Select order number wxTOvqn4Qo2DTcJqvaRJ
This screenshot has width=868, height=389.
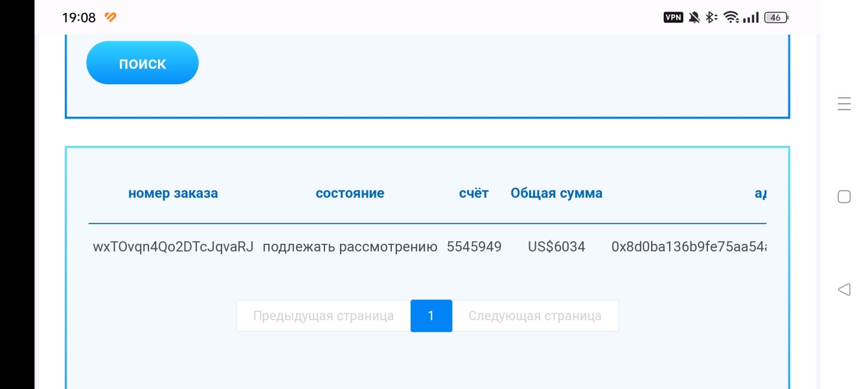[173, 246]
